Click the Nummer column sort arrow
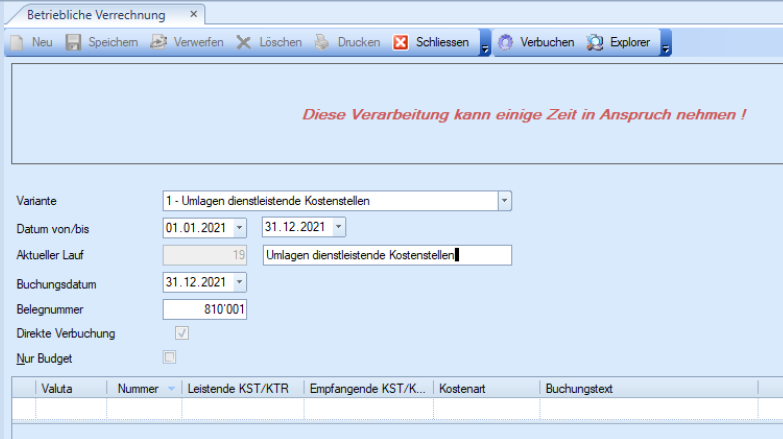Screen dimensions: 783x439 tap(171, 389)
